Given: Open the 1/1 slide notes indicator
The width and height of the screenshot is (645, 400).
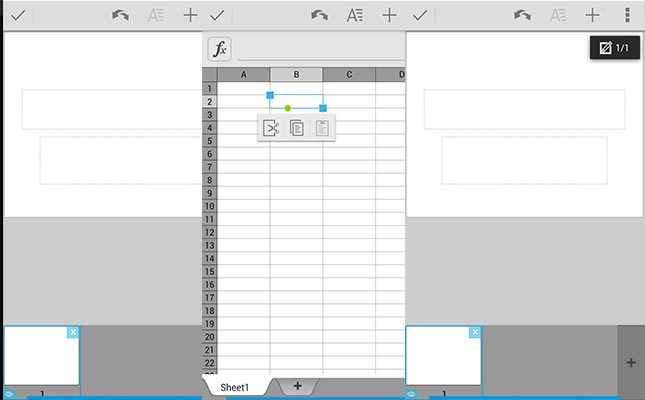Looking at the screenshot, I should point(614,48).
